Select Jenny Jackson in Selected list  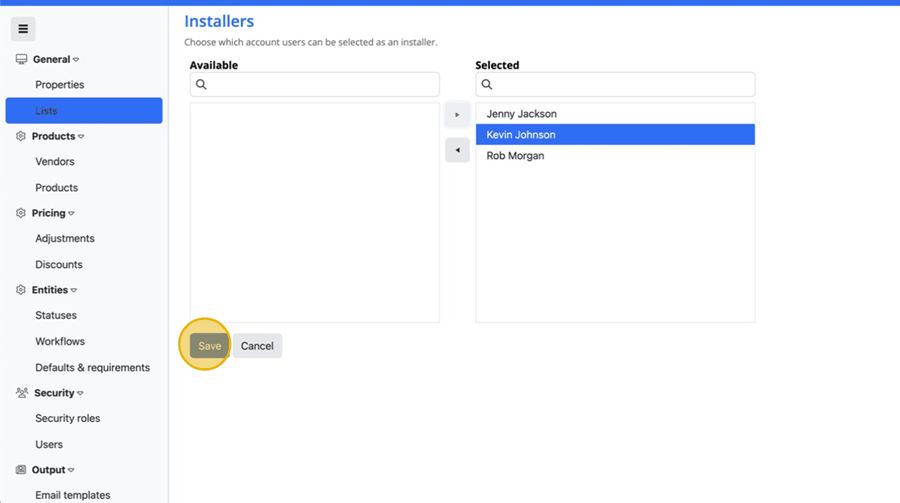click(x=521, y=114)
